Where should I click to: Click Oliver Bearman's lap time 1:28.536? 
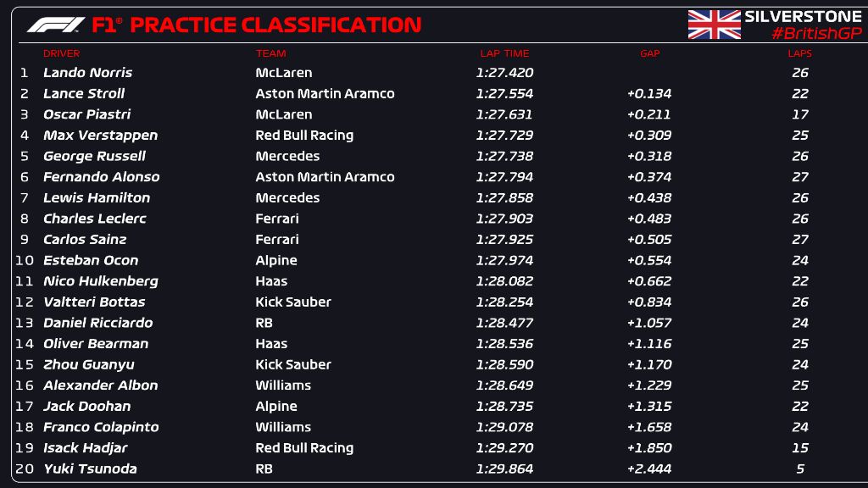point(505,344)
